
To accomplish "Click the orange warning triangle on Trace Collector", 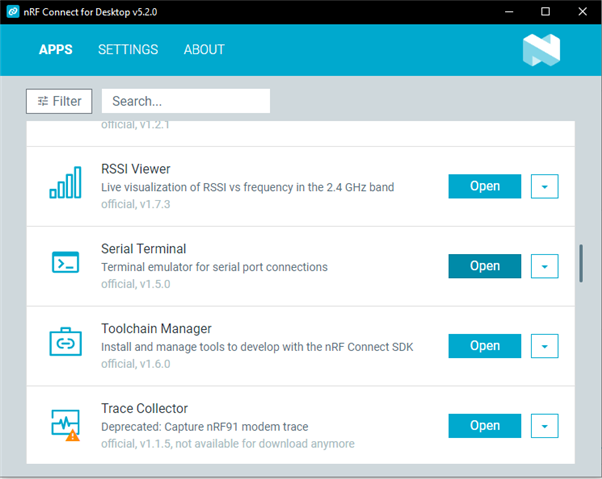I will click(73, 436).
